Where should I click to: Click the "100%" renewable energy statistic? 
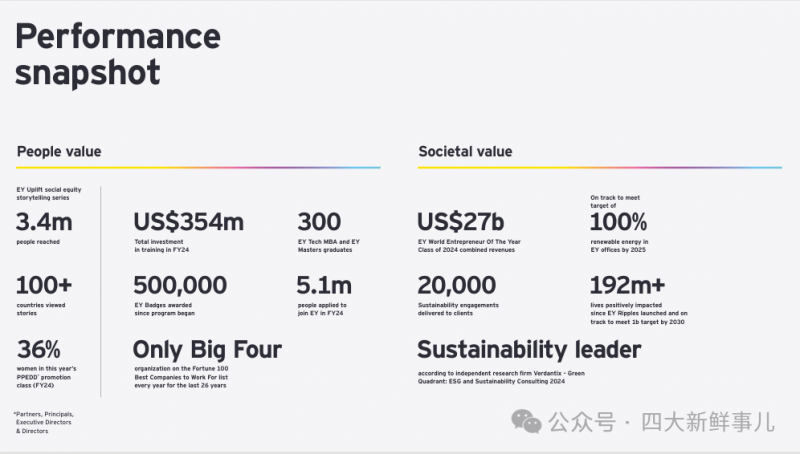(x=619, y=222)
